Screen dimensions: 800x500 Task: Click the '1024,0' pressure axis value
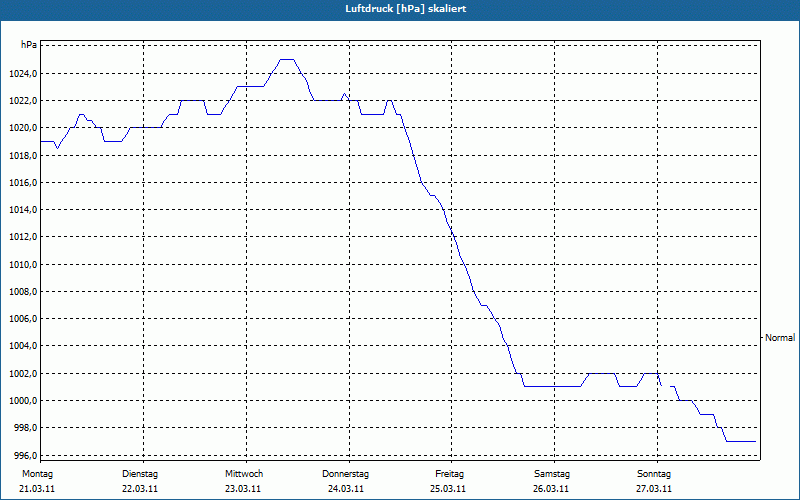coord(23,73)
